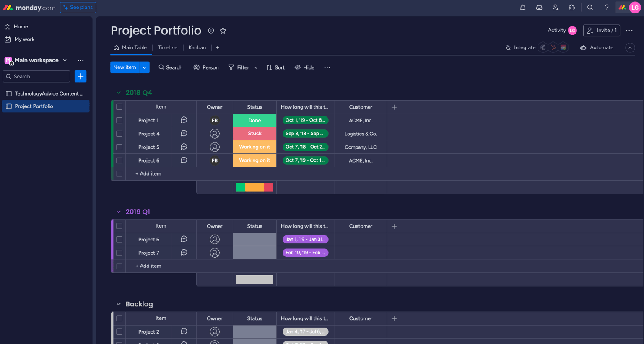The width and height of the screenshot is (644, 344).
Task: Click the See plans button
Action: pos(78,7)
